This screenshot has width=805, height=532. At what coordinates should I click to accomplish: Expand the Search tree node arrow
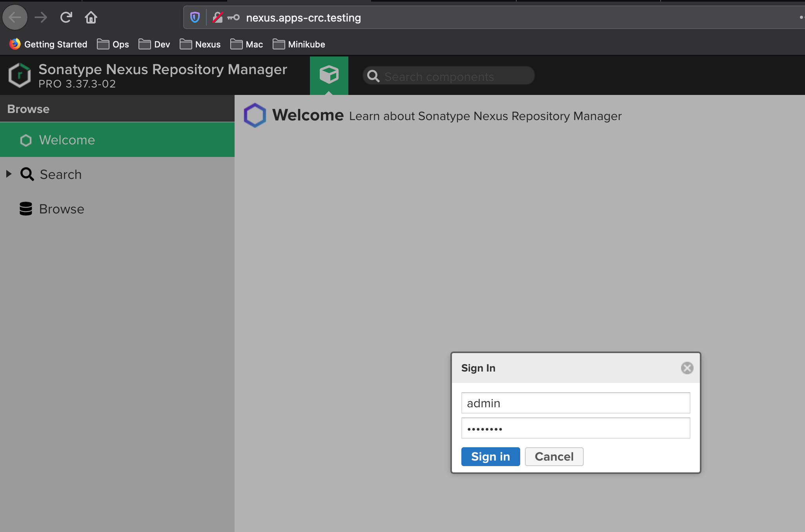(9, 174)
